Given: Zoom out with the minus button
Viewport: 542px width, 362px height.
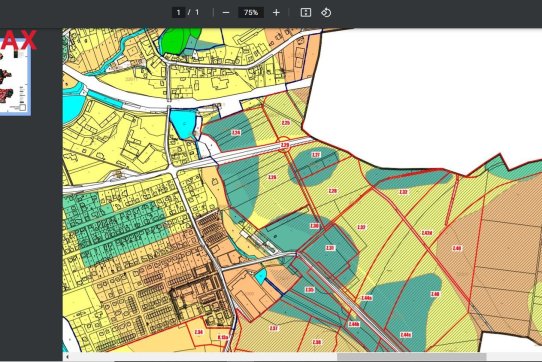Looking at the screenshot, I should tap(226, 13).
